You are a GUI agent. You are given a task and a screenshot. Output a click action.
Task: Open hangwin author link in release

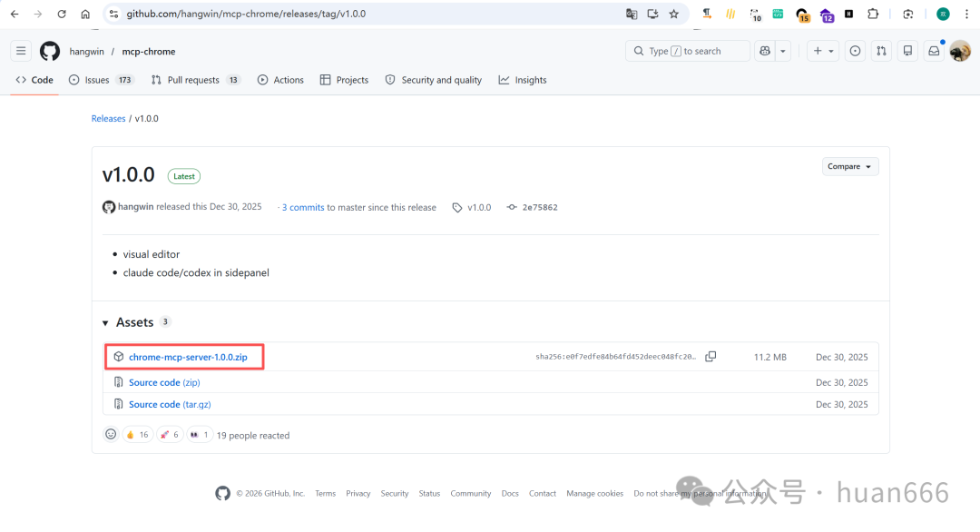(135, 207)
